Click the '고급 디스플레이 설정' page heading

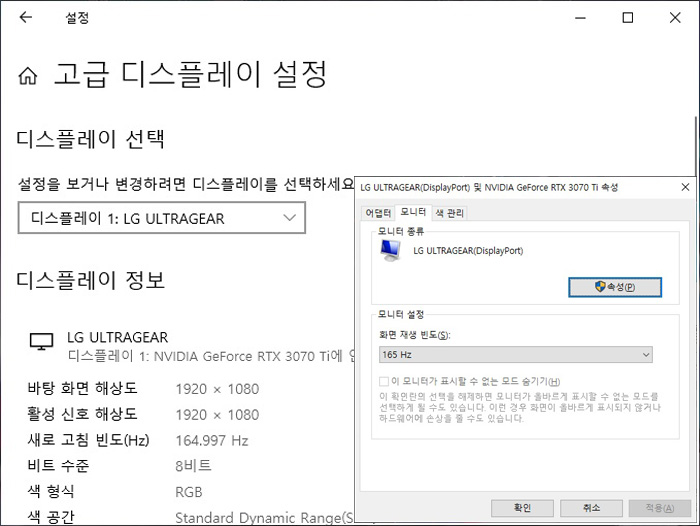point(191,74)
